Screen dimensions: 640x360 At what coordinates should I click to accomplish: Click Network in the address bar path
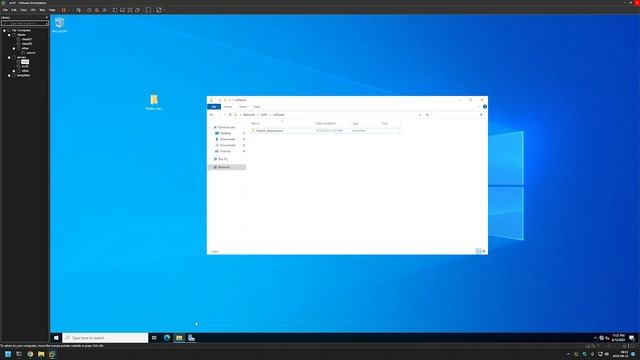[x=249, y=115]
